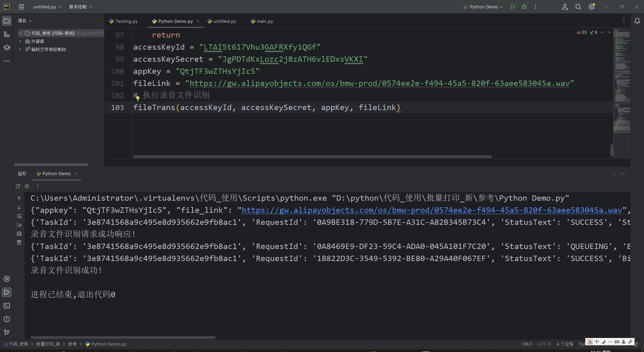Open editor tabs options menu
Image resolution: width=644 pixels, height=352 pixels.
pyautogui.click(x=624, y=21)
